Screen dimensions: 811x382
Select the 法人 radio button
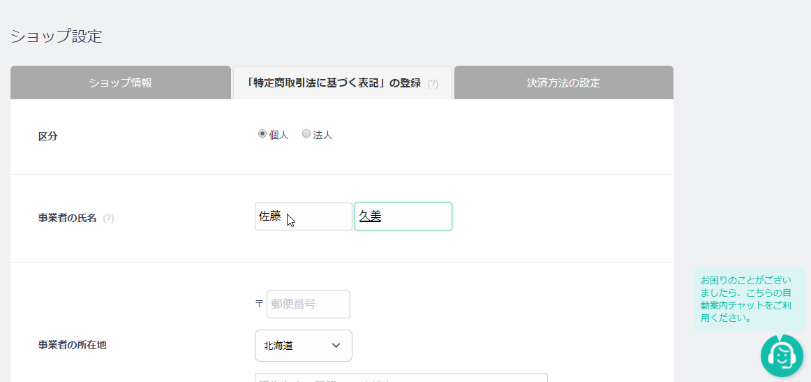pos(306,134)
